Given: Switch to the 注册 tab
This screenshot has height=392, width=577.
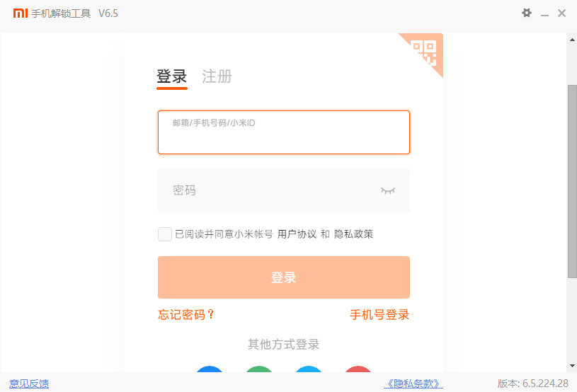Looking at the screenshot, I should click(217, 76).
